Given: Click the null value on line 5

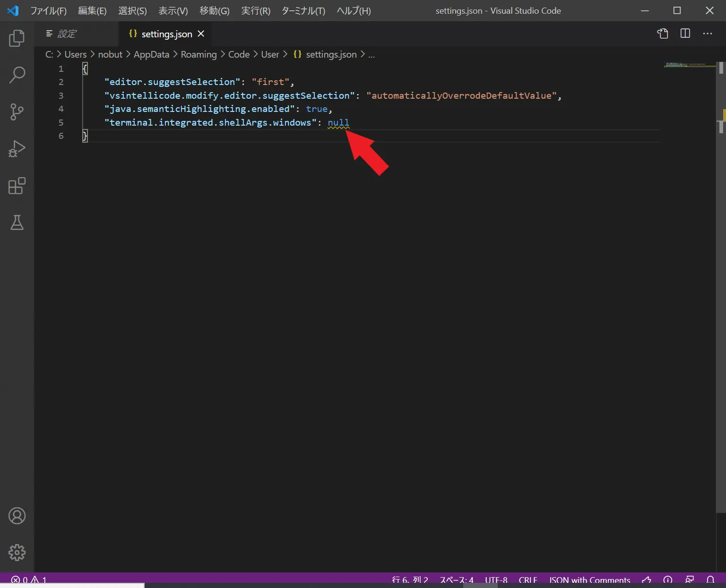Looking at the screenshot, I should [x=338, y=122].
